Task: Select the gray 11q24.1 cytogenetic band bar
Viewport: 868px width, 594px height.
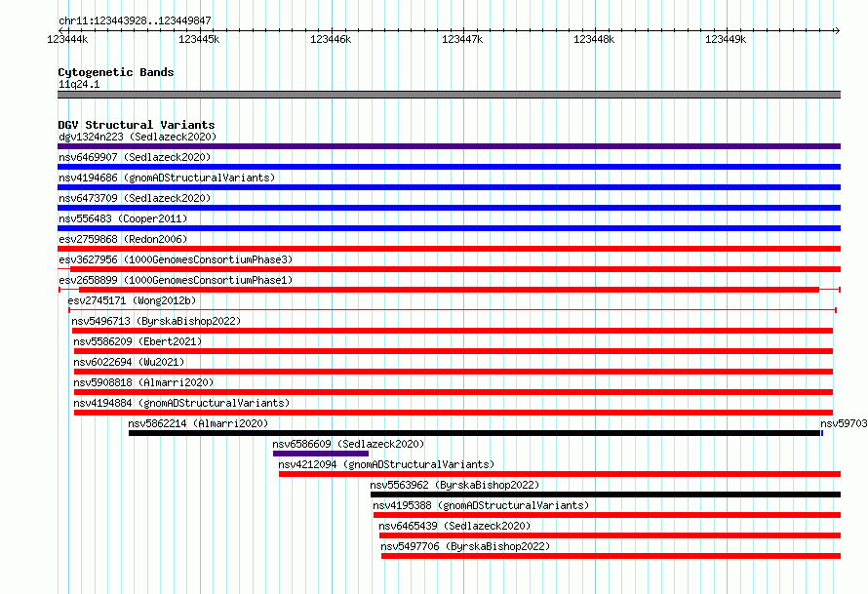Action: tap(449, 95)
